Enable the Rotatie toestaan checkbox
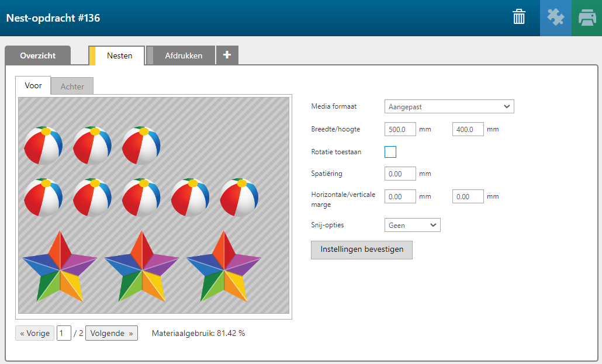602x364 pixels. coord(390,152)
